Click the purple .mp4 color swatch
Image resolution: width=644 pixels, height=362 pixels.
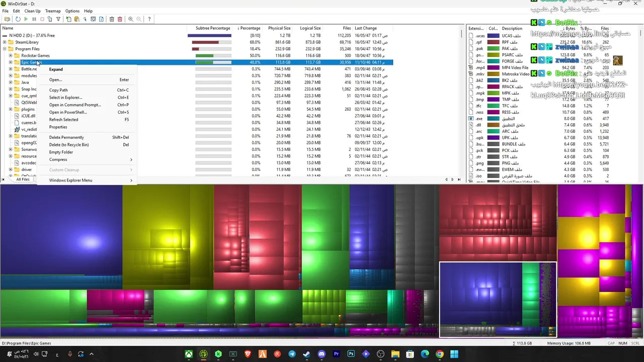coord(493,68)
